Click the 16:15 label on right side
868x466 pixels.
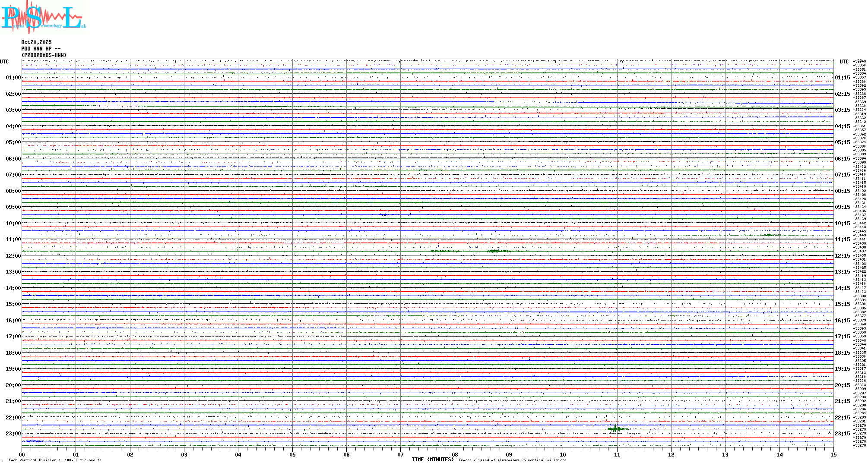pos(843,321)
